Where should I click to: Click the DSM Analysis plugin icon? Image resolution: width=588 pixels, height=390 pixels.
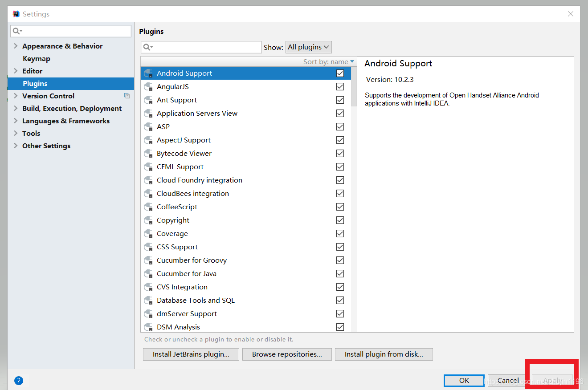point(148,327)
